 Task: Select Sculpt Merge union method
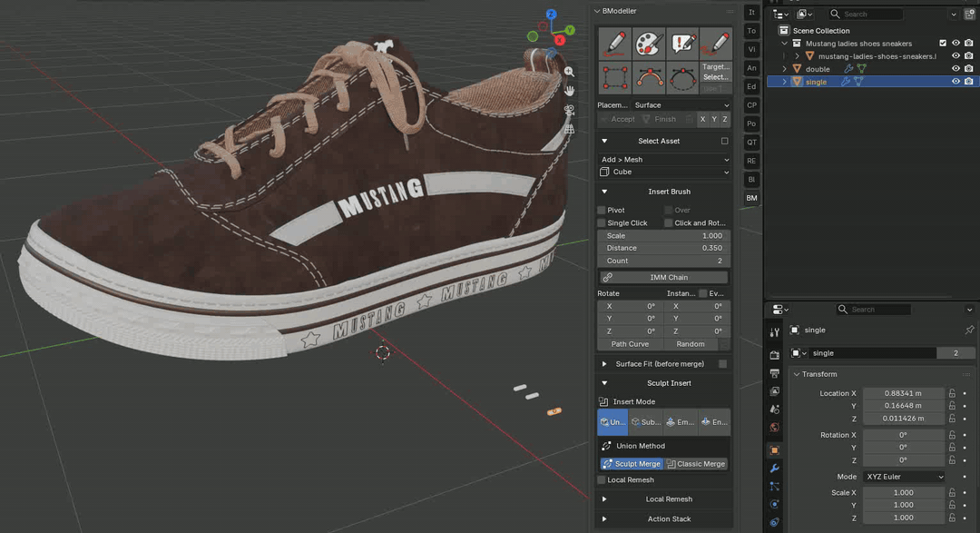632,464
